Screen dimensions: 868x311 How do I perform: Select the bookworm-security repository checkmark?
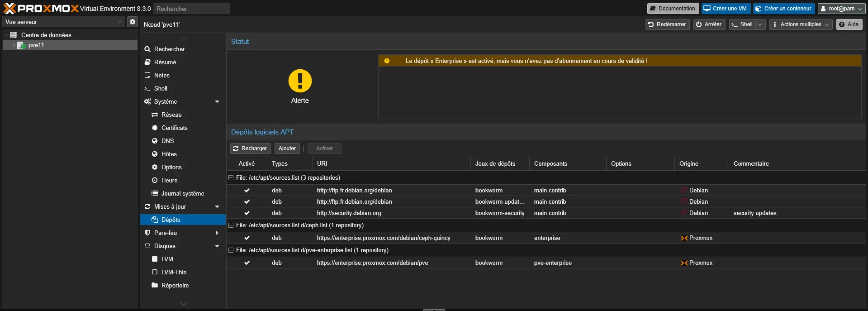coord(247,213)
